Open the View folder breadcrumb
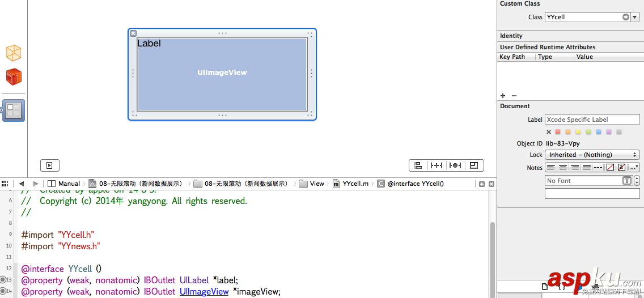644x298 pixels. point(312,184)
